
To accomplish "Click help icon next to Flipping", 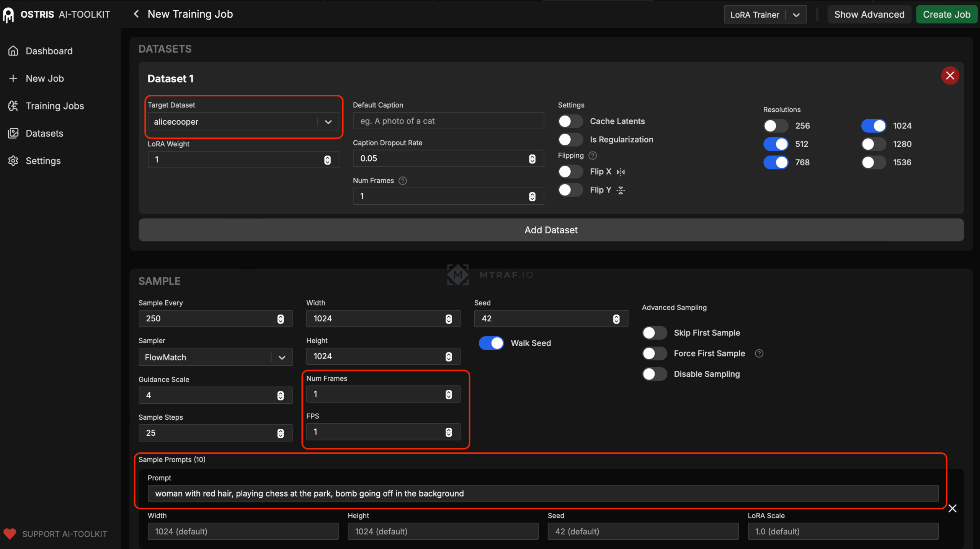I will point(593,156).
